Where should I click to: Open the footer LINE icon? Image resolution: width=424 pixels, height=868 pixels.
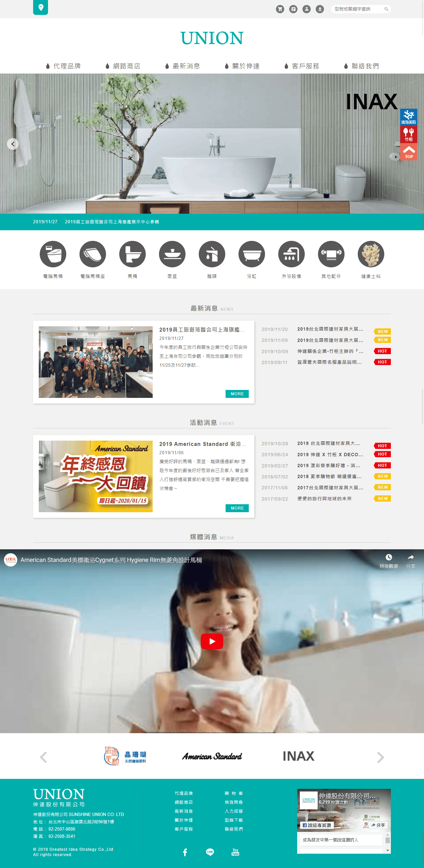210,852
